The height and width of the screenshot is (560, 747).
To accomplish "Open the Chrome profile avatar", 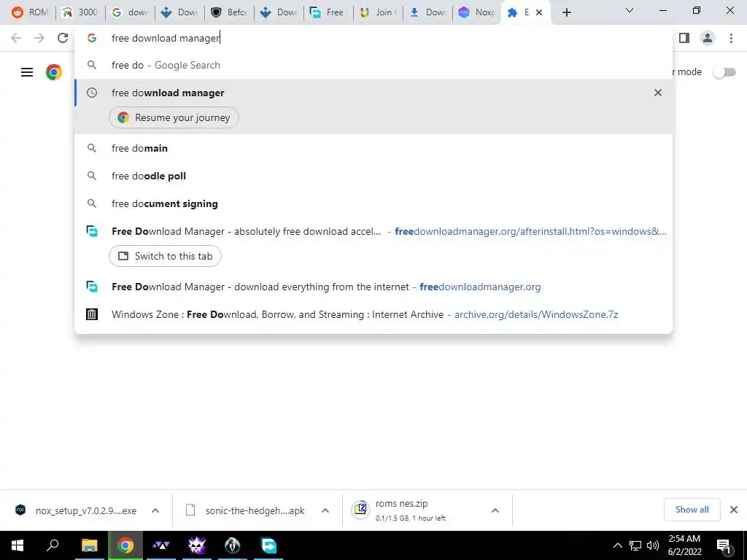I will (708, 38).
